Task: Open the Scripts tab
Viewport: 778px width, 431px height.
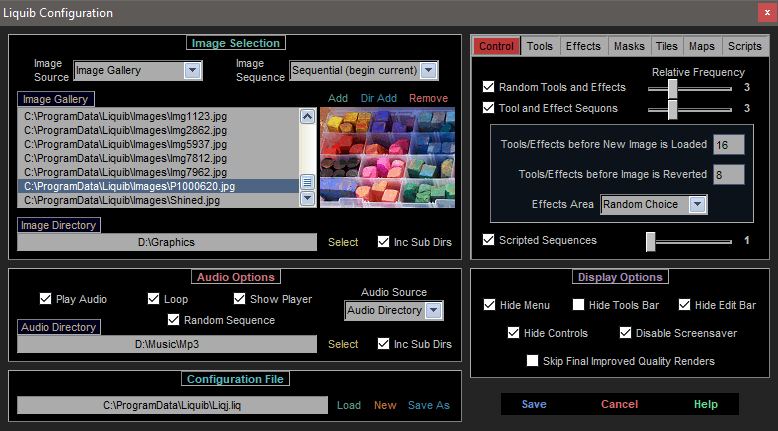Action: click(744, 46)
